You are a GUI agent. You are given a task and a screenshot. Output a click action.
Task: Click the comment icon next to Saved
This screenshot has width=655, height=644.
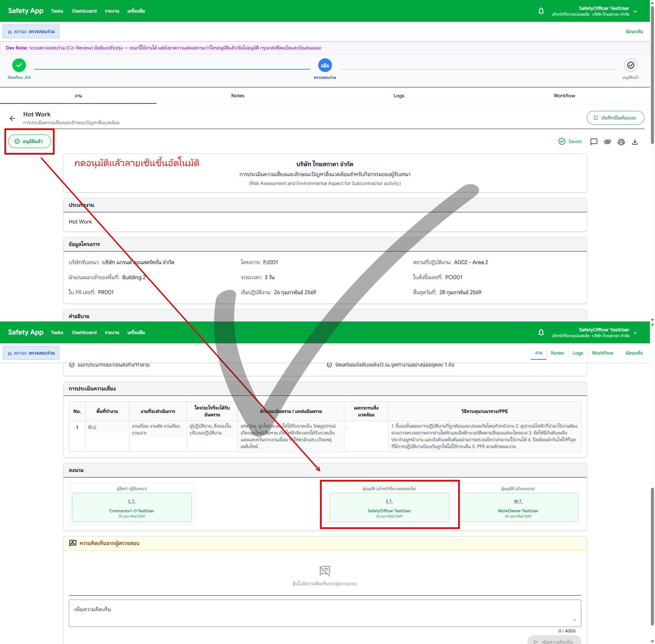pos(594,142)
